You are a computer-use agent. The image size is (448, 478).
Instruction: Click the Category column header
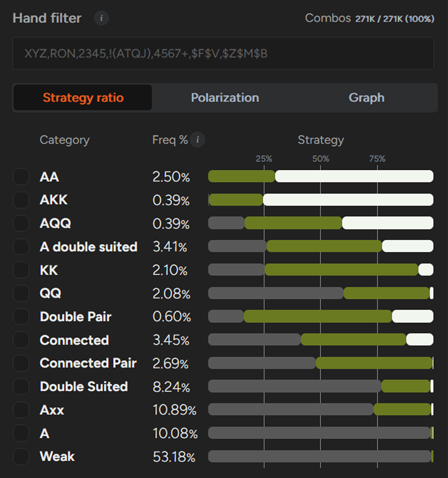(64, 140)
